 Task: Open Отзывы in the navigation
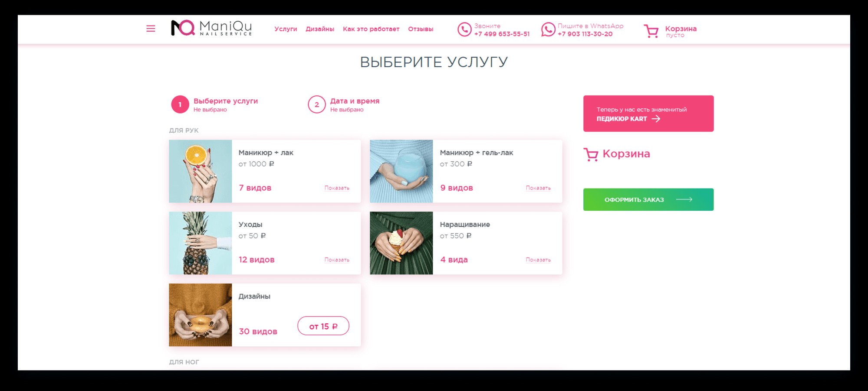point(421,29)
